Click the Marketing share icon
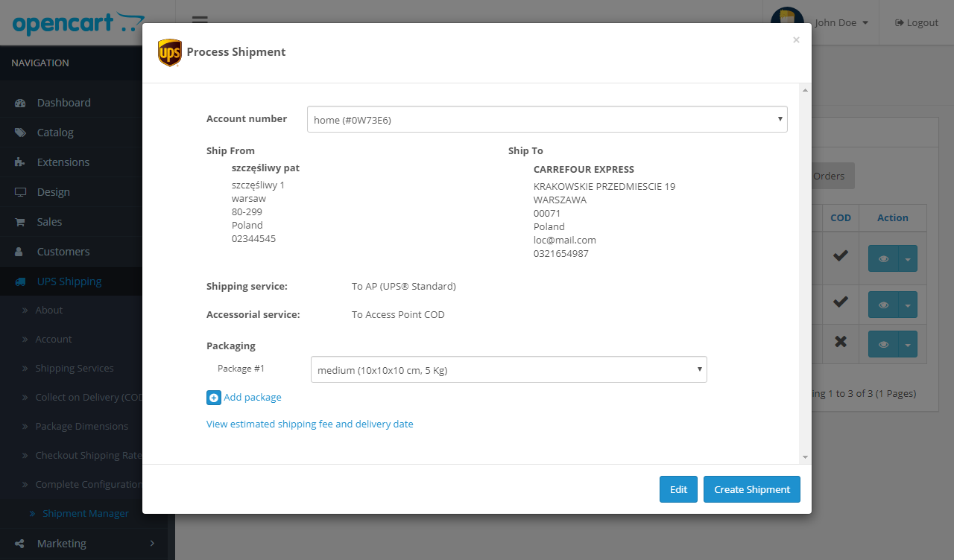Viewport: 954px width, 560px height. coord(20,544)
